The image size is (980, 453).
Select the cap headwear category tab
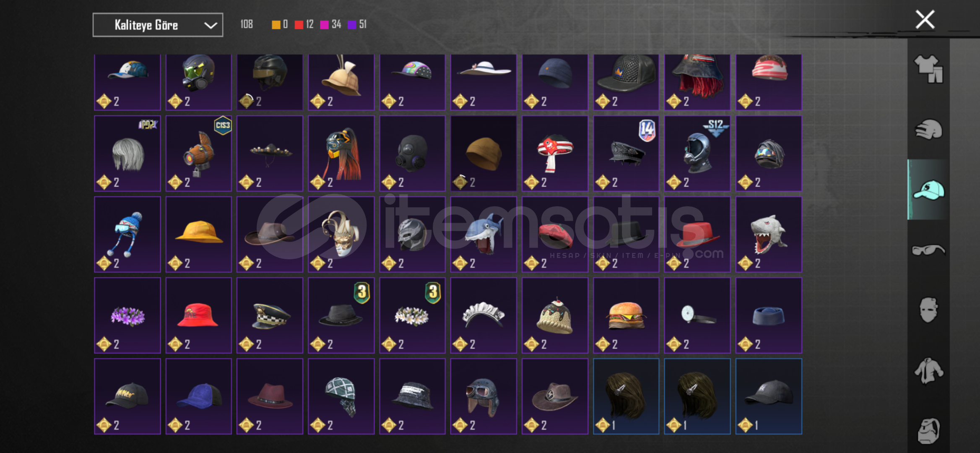coord(928,190)
